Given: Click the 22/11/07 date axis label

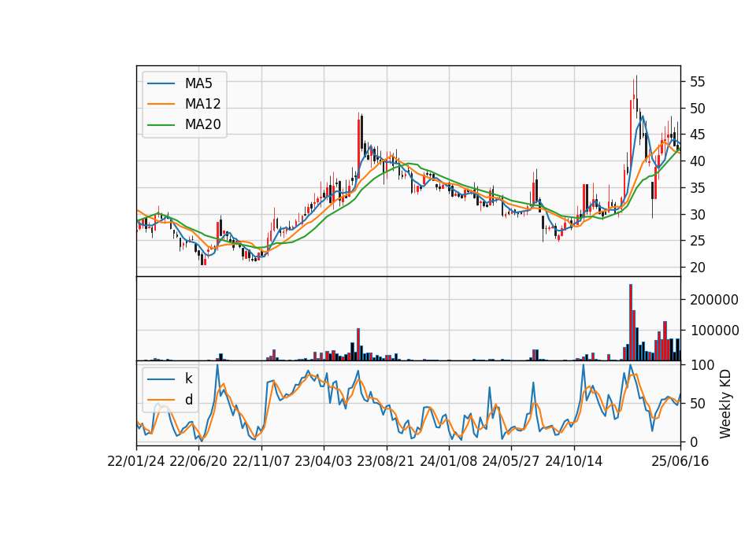Looking at the screenshot, I should [x=261, y=461].
